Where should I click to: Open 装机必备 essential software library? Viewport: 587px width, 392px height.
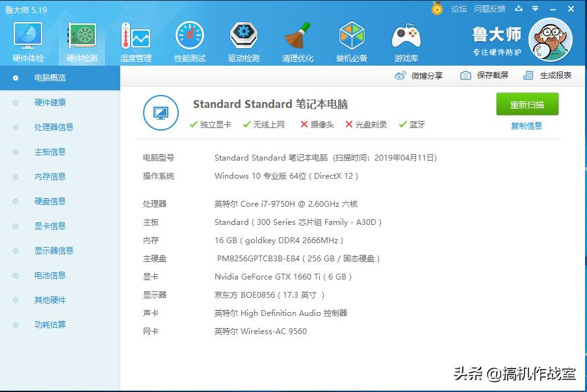(x=352, y=40)
